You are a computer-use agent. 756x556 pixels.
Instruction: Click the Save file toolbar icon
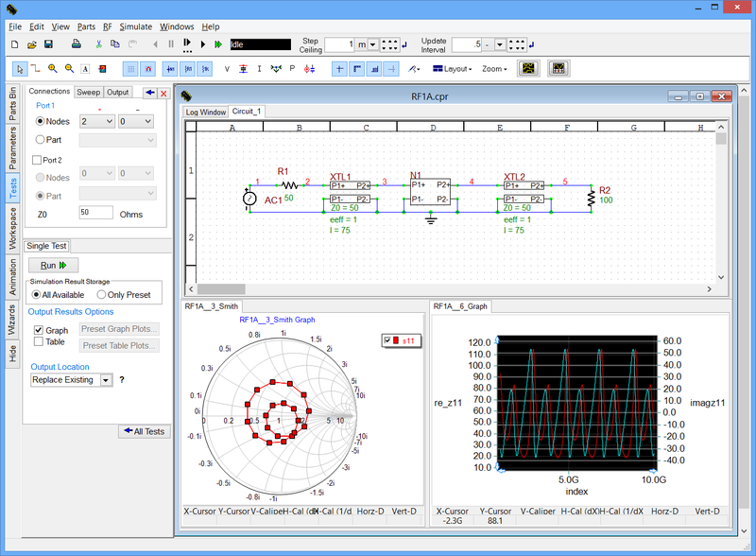[48, 44]
